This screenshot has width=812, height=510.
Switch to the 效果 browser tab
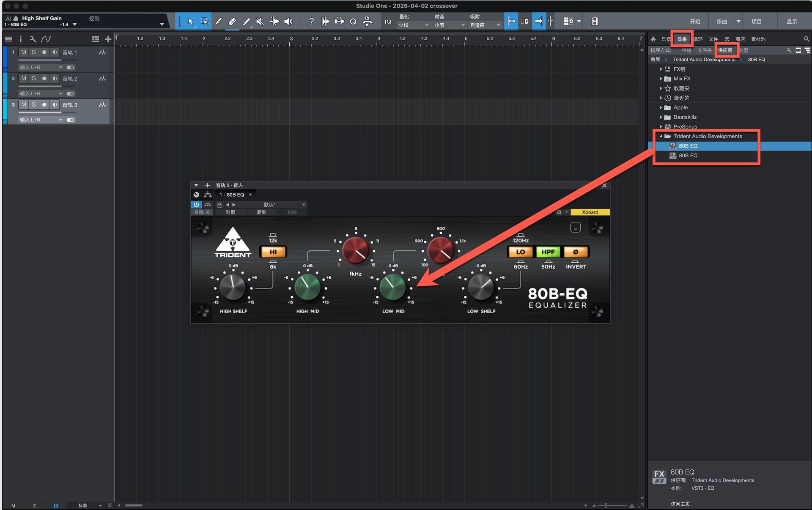(682, 39)
